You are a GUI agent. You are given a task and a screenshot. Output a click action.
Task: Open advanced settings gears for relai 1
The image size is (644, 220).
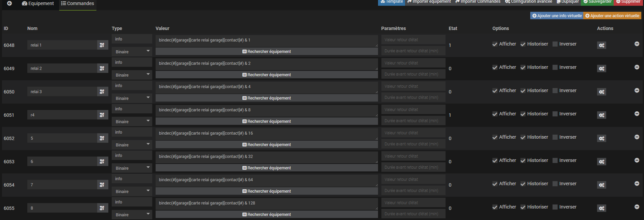pos(601,45)
